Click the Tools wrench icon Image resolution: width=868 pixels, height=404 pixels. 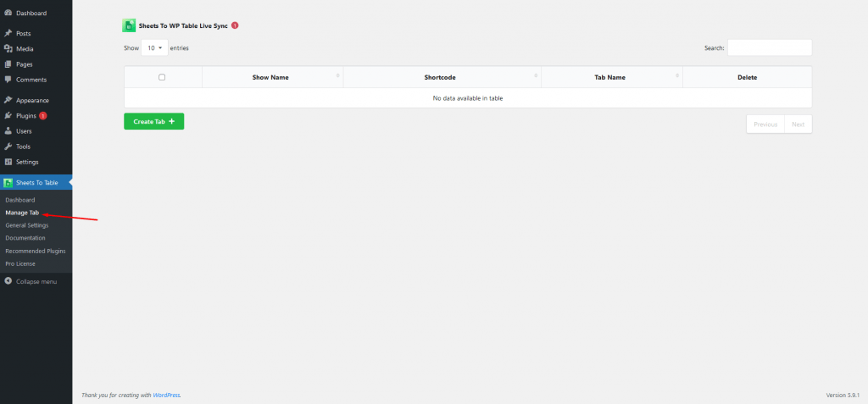click(x=8, y=147)
